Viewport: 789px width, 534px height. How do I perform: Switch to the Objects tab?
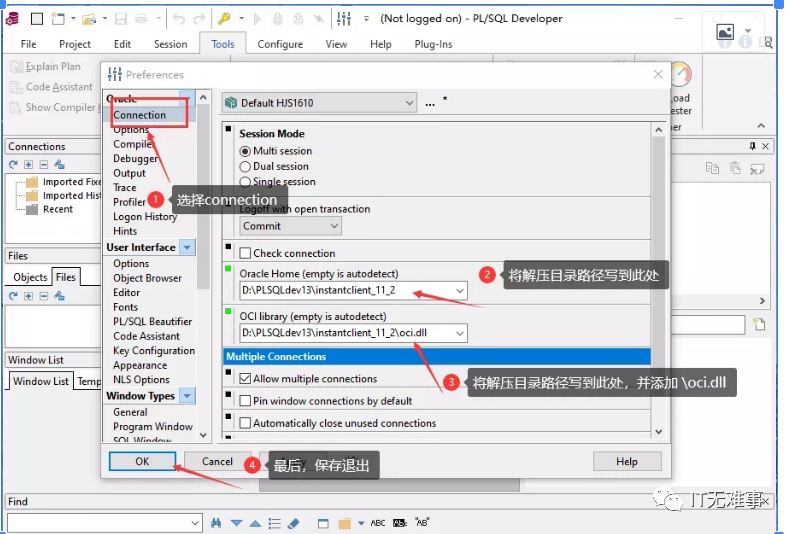30,277
